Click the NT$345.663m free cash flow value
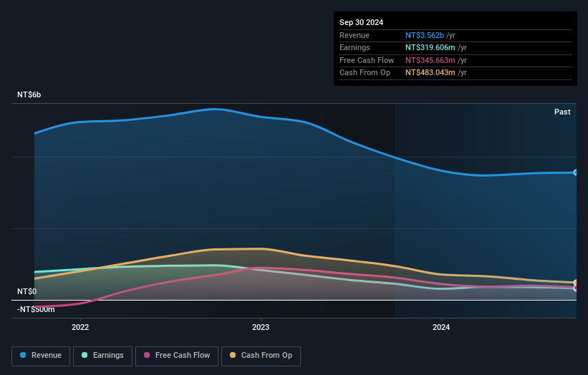Image resolution: width=588 pixels, height=375 pixels. pos(430,60)
